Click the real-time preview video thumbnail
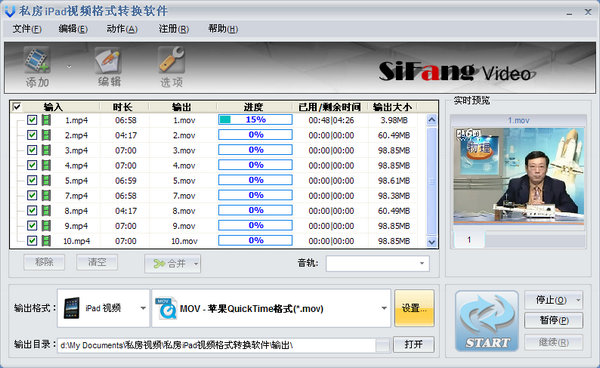The width and height of the screenshot is (600, 368). click(519, 176)
